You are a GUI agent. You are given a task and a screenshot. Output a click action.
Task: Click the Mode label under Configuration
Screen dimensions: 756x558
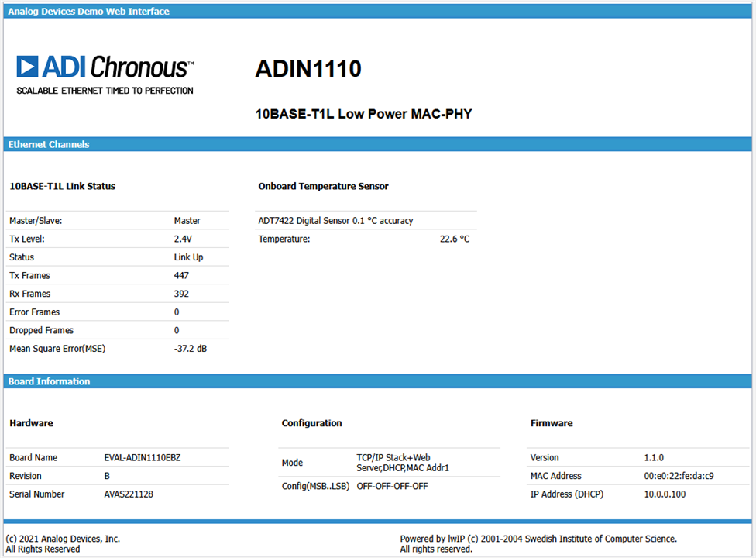click(292, 463)
